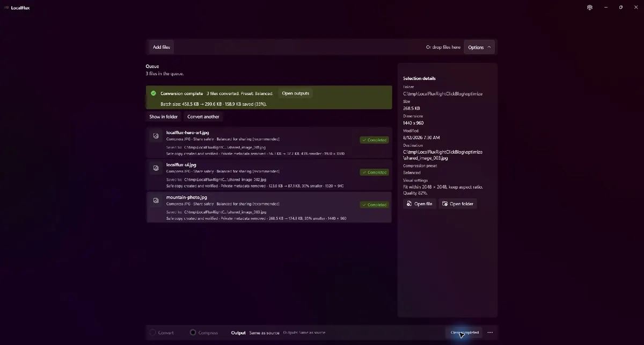Click '3 files in the queue.' text
Viewport: 644px width, 345px height.
tap(165, 74)
